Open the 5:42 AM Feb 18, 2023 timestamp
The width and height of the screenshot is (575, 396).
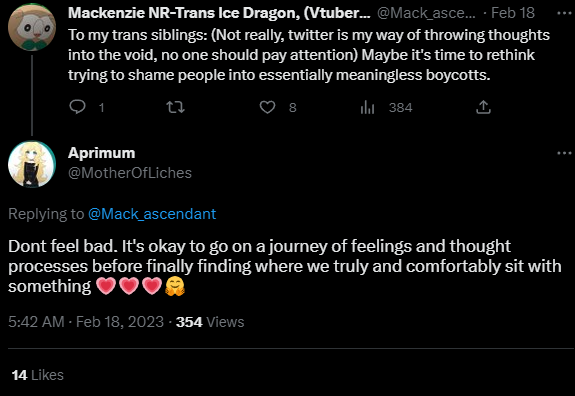tap(86, 322)
